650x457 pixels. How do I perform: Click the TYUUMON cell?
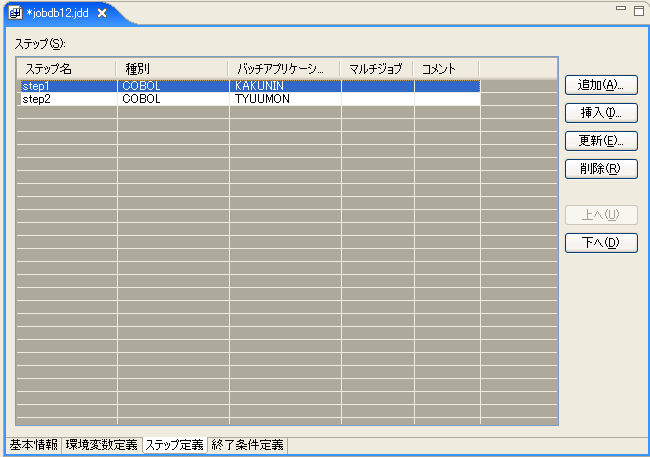pyautogui.click(x=286, y=99)
